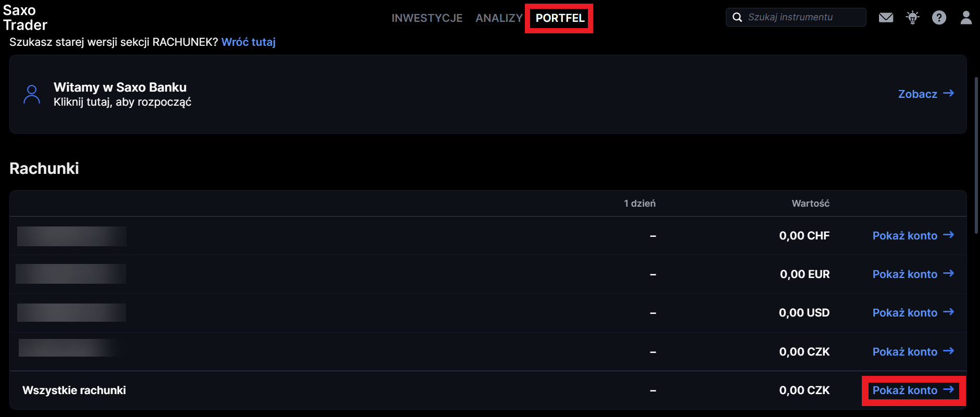Viewport: 980px width, 417px height.
Task: Click the 'Wróć tutaj' link
Action: coord(248,42)
